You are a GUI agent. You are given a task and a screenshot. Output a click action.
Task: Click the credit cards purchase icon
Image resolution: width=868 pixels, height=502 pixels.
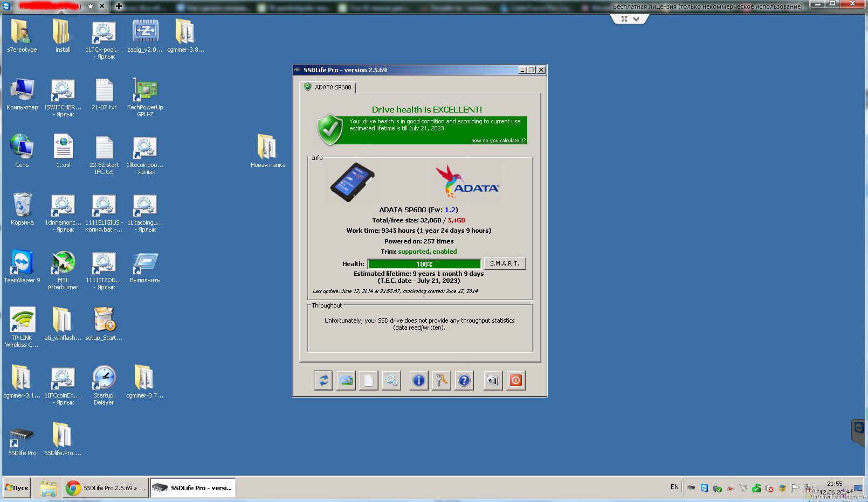click(346, 381)
